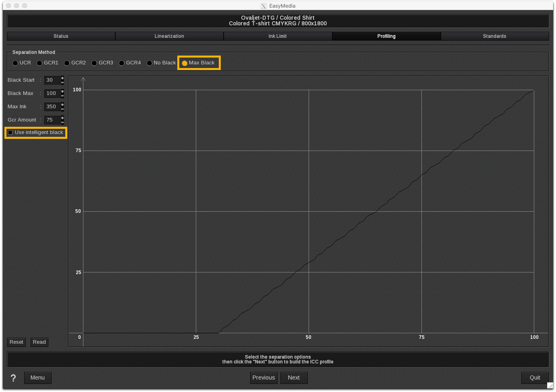Switch to the Linearization tab
This screenshot has height=392, width=556.
click(x=169, y=36)
